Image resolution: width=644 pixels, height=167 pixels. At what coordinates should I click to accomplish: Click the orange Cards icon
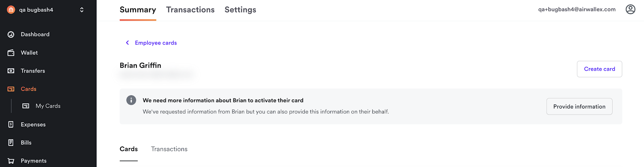(x=11, y=89)
